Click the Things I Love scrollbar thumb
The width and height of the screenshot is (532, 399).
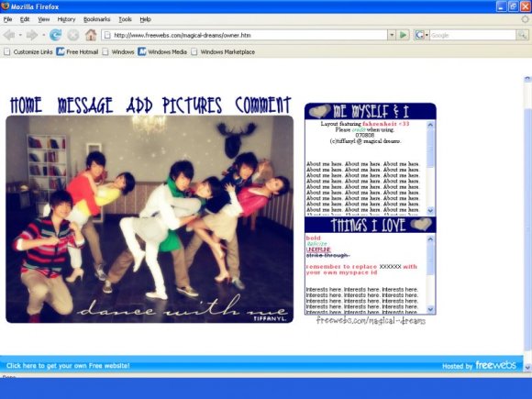(430, 259)
